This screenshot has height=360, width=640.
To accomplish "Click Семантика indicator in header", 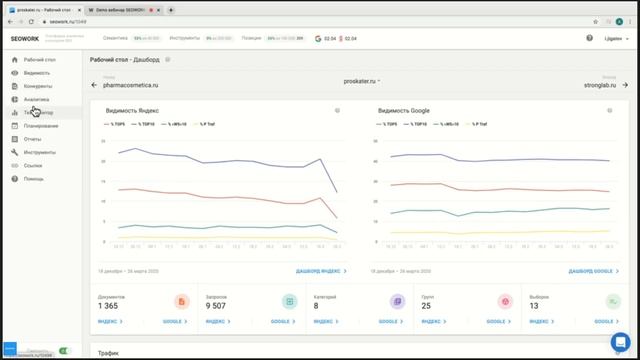I will coord(131,38).
